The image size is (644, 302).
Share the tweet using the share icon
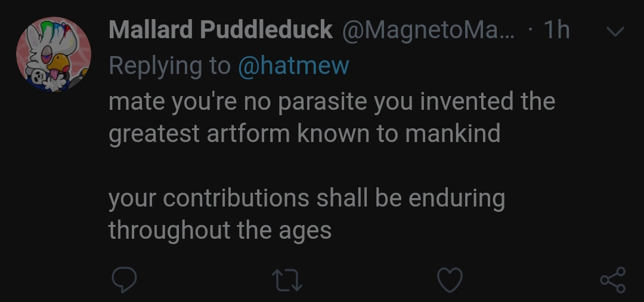point(612,280)
